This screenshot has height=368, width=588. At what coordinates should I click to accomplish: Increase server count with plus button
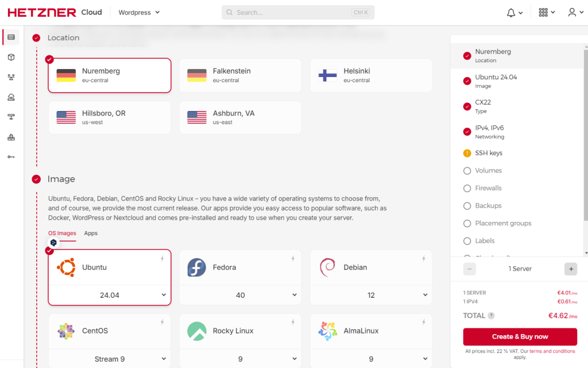pos(570,269)
